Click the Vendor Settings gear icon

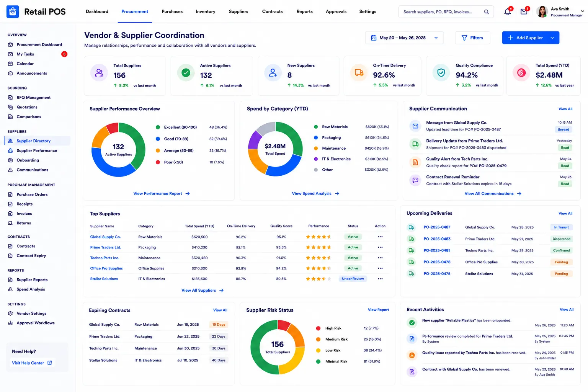pos(10,314)
